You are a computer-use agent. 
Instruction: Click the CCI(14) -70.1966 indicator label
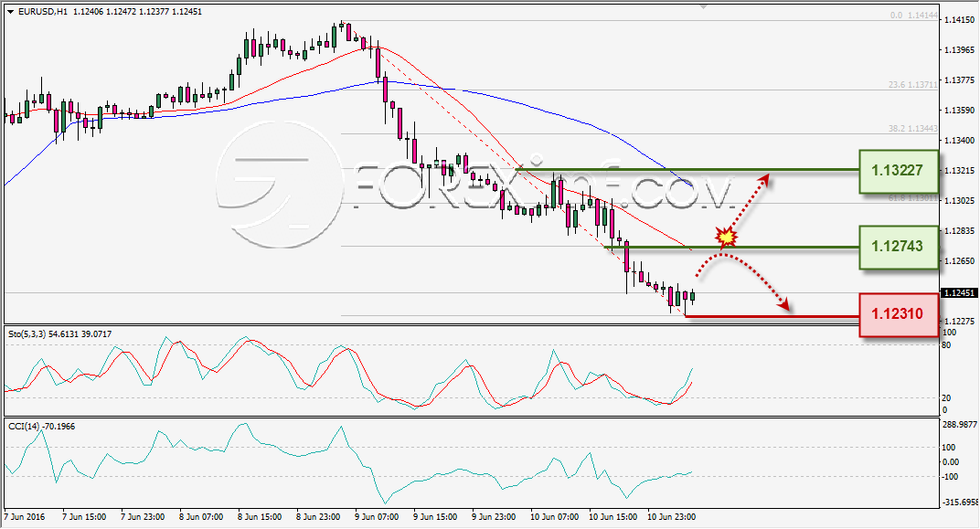pyautogui.click(x=41, y=426)
